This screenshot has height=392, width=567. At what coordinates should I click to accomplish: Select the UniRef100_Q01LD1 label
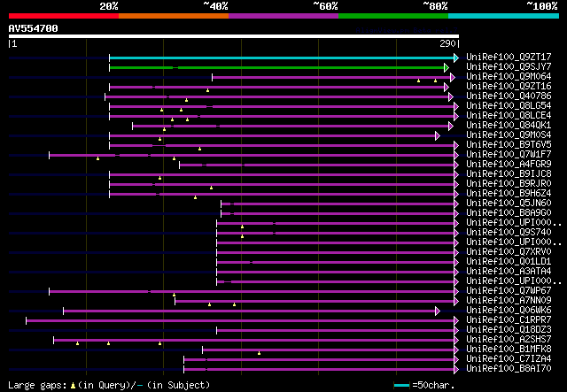tap(509, 262)
